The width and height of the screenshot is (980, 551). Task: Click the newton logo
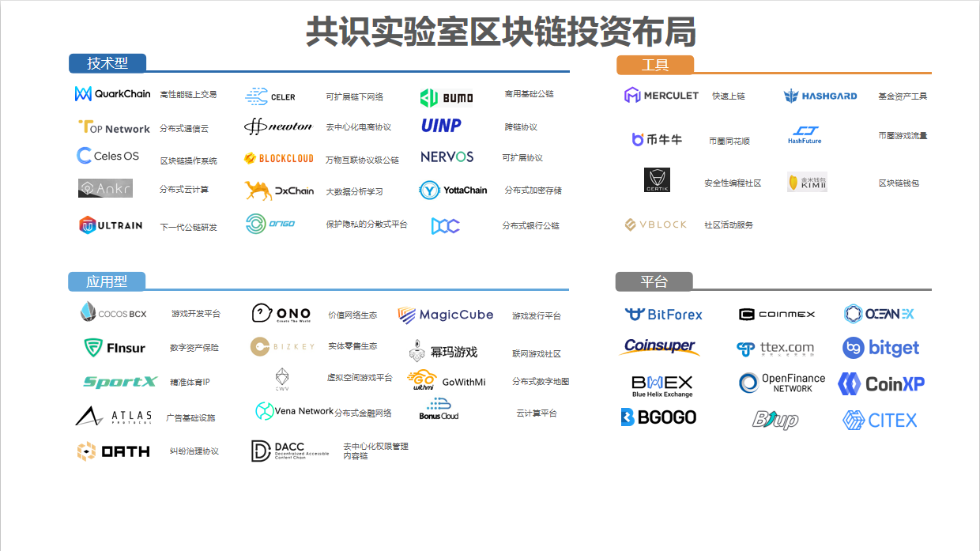pyautogui.click(x=277, y=126)
